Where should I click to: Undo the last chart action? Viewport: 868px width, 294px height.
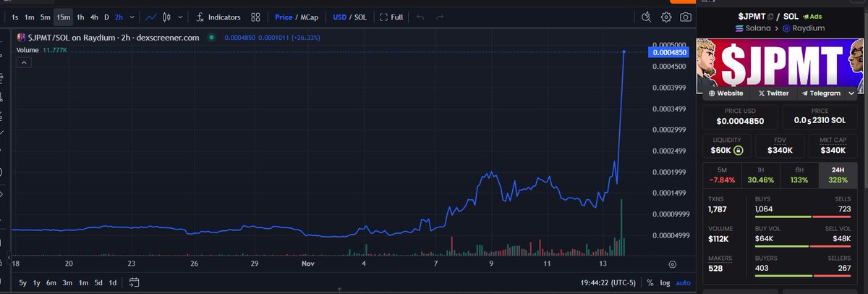[421, 17]
